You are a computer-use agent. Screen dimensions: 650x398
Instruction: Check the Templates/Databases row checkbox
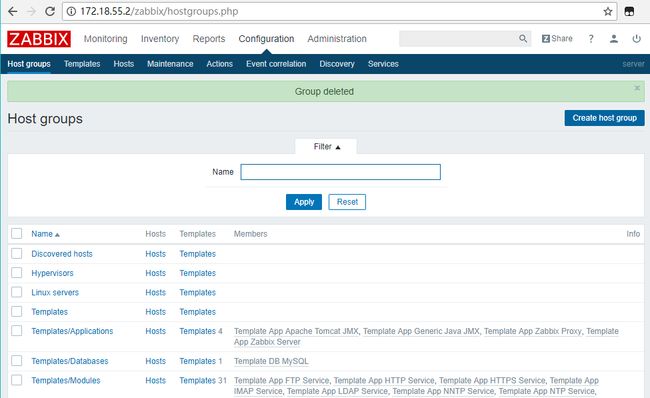(x=17, y=361)
